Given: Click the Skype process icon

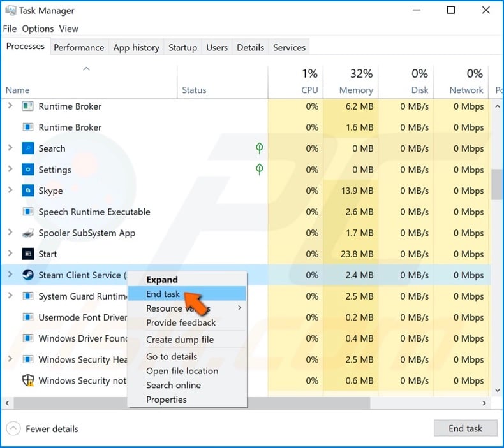Looking at the screenshot, I should pyautogui.click(x=28, y=191).
